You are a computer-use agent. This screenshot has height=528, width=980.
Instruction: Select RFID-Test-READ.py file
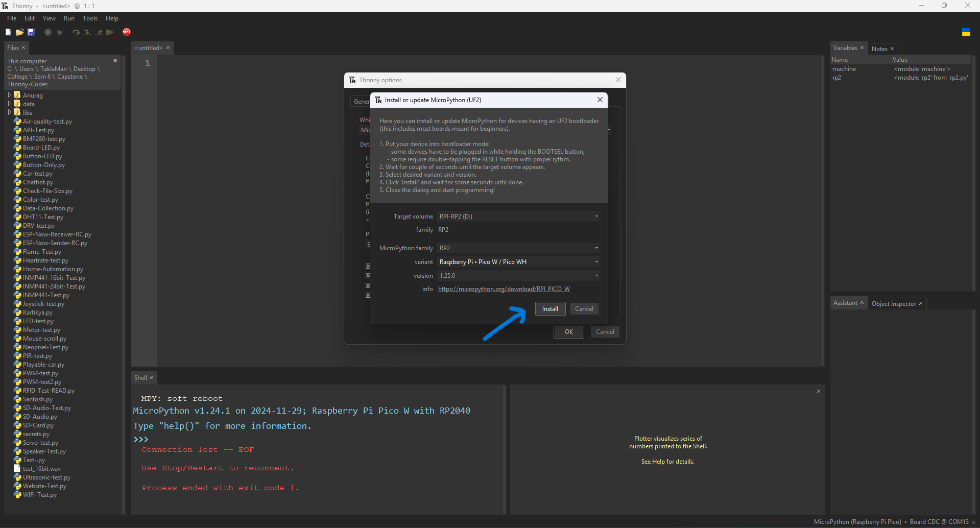point(49,391)
